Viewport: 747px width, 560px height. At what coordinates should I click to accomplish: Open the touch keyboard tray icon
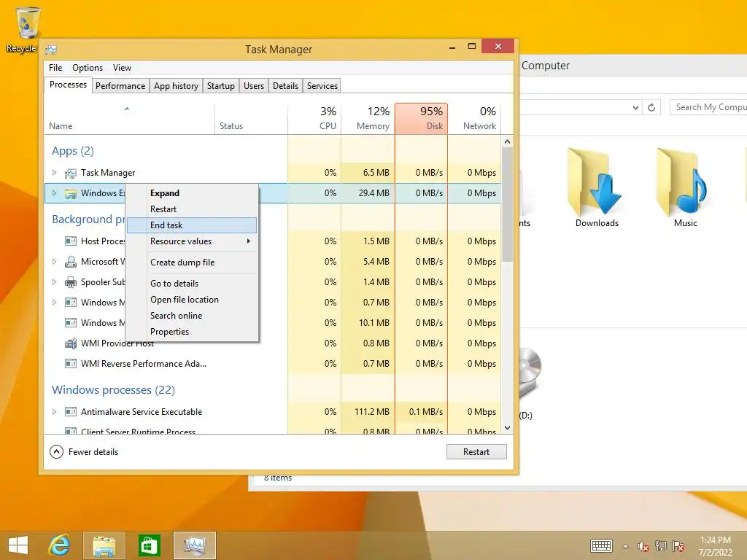(x=601, y=545)
